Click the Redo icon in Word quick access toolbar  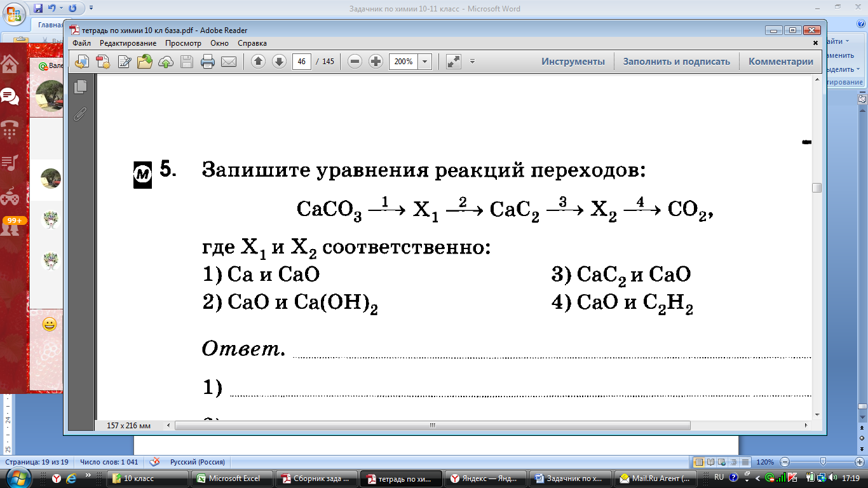pos(72,8)
